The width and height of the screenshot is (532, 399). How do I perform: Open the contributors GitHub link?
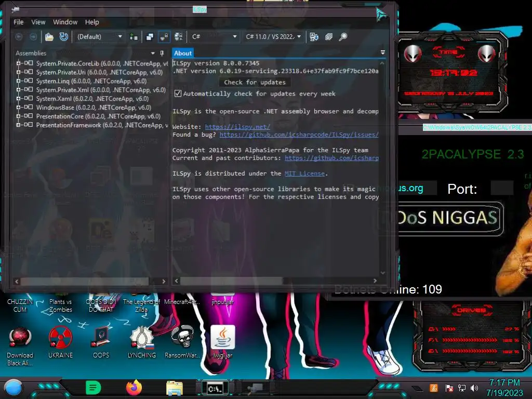pos(332,158)
